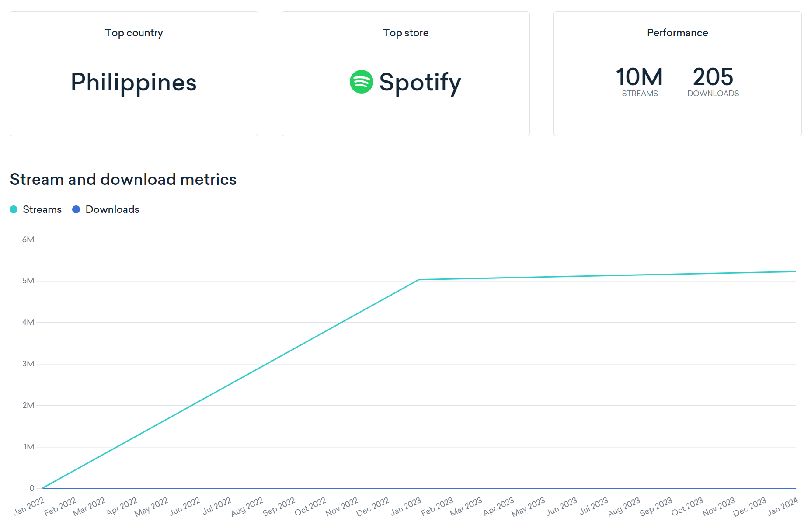Click the Sep 2023 axis label
The image size is (811, 532).
coord(656,507)
